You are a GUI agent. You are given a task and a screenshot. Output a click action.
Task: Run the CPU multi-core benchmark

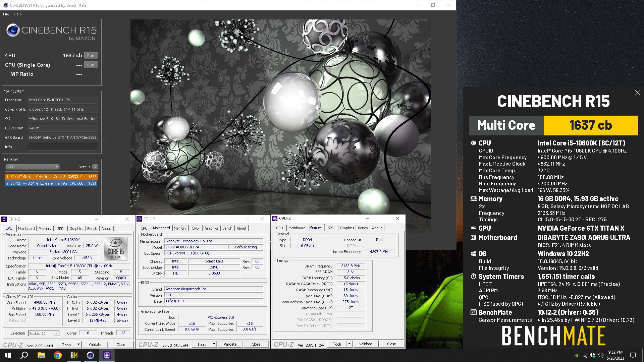coord(91,56)
